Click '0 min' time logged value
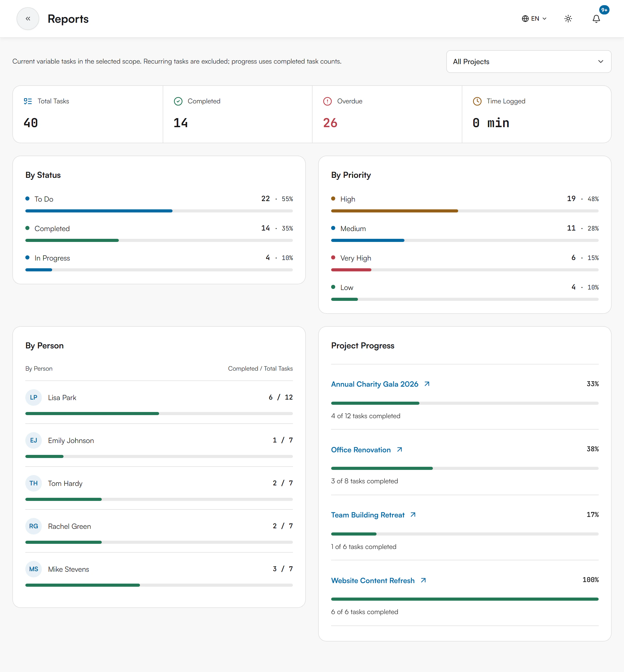The height and width of the screenshot is (672, 624). tap(491, 123)
